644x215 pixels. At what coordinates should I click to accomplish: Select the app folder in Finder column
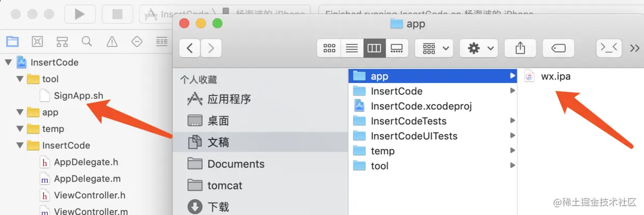pyautogui.click(x=433, y=76)
